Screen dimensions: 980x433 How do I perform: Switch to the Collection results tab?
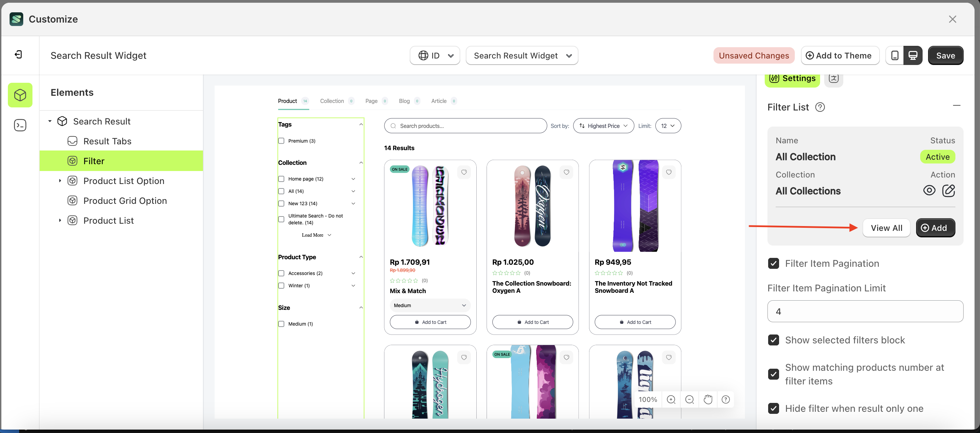coord(332,101)
